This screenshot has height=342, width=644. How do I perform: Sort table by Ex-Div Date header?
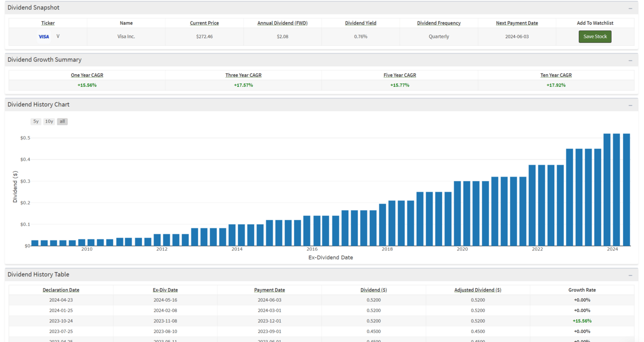pos(165,290)
